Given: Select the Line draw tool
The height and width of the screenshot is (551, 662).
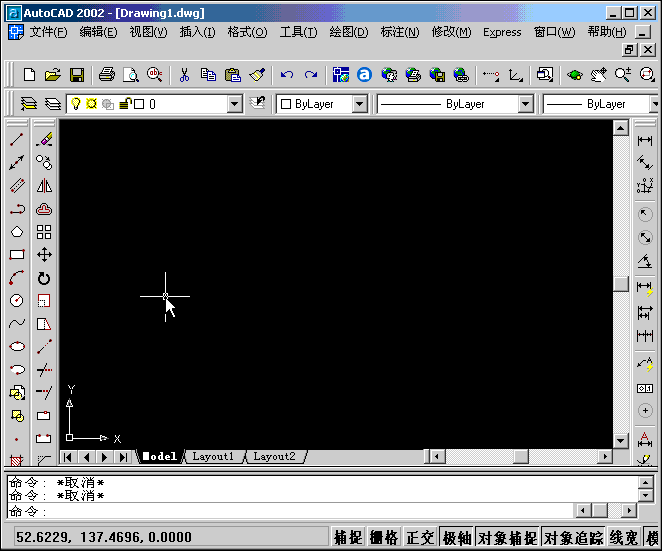Looking at the screenshot, I should pyautogui.click(x=17, y=139).
